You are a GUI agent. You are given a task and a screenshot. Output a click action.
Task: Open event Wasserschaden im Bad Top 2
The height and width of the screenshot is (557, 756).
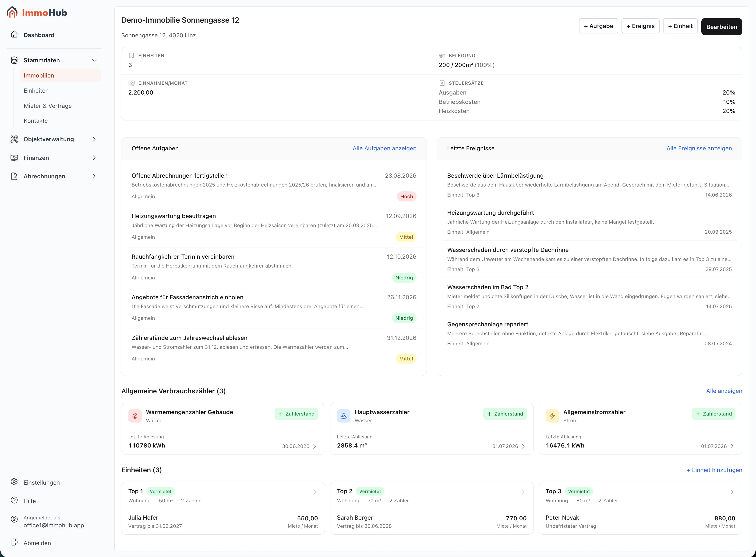click(590, 296)
